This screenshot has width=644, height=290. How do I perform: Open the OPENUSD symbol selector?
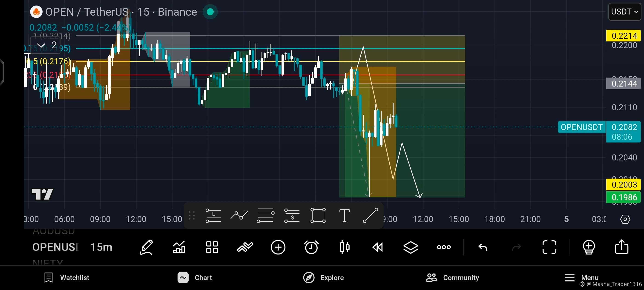click(x=55, y=247)
